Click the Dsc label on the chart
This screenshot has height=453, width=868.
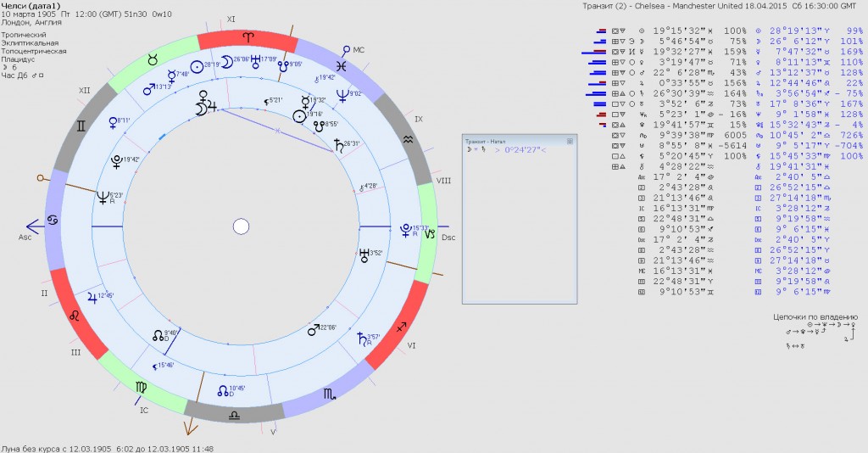click(448, 237)
